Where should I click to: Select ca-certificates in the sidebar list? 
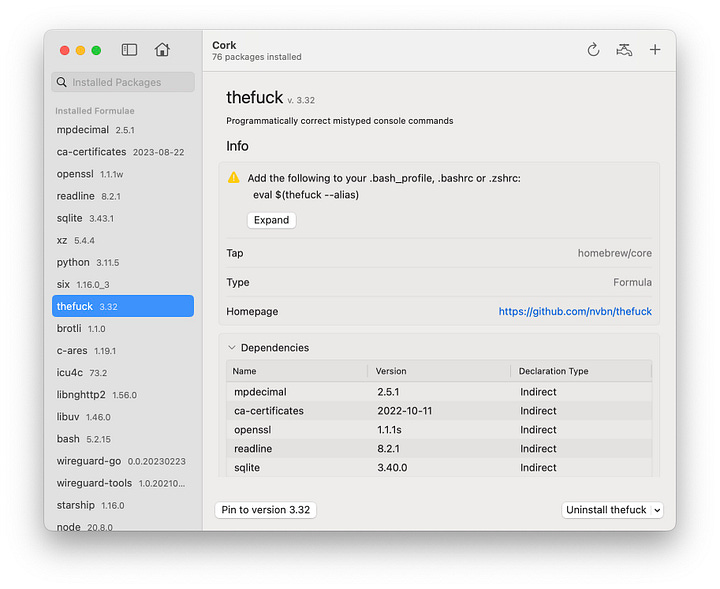(123, 152)
